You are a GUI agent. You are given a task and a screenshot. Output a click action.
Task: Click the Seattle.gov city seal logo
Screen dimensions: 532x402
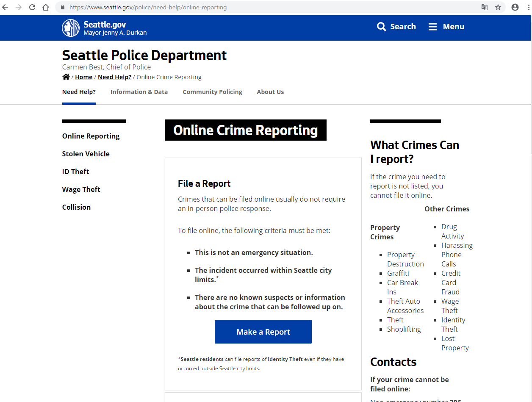[x=71, y=28]
